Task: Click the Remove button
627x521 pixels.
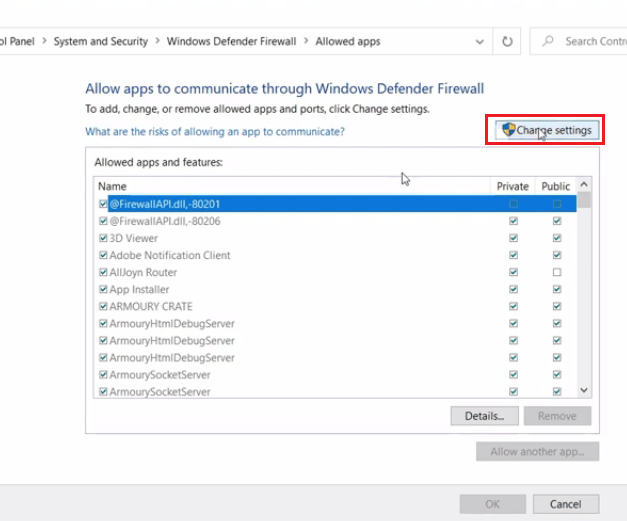Action: pos(557,416)
